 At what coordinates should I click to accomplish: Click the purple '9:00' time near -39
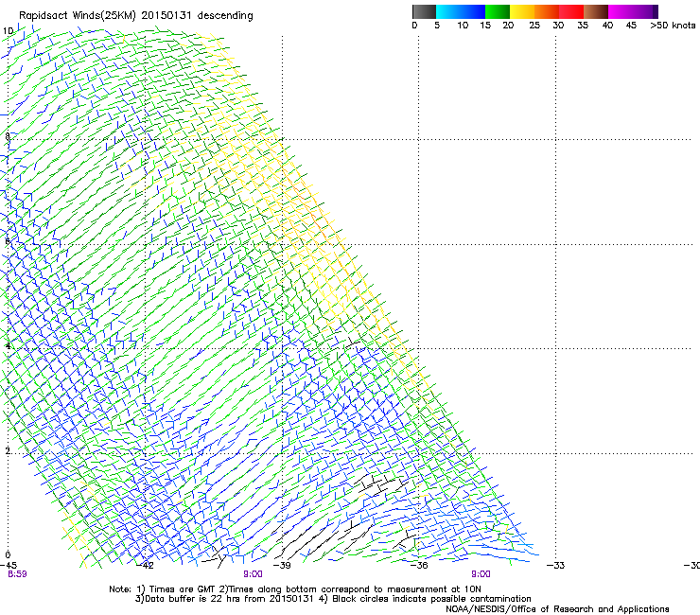[253, 574]
